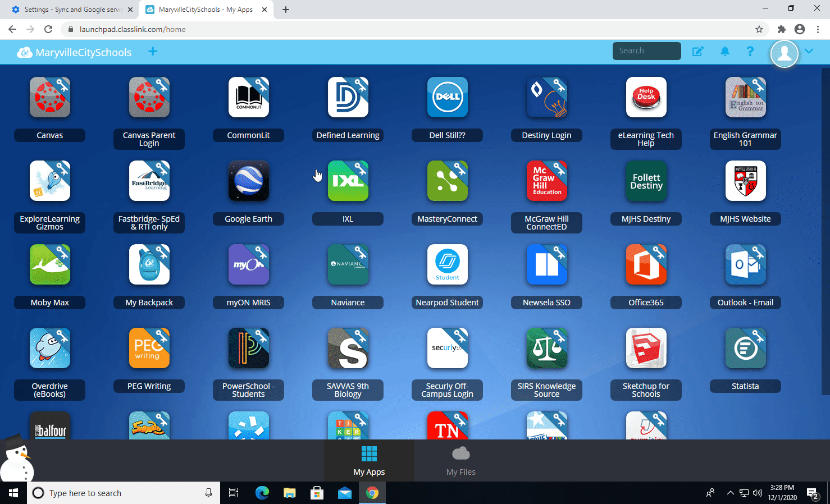Click the ClassLink search field

pos(647,51)
